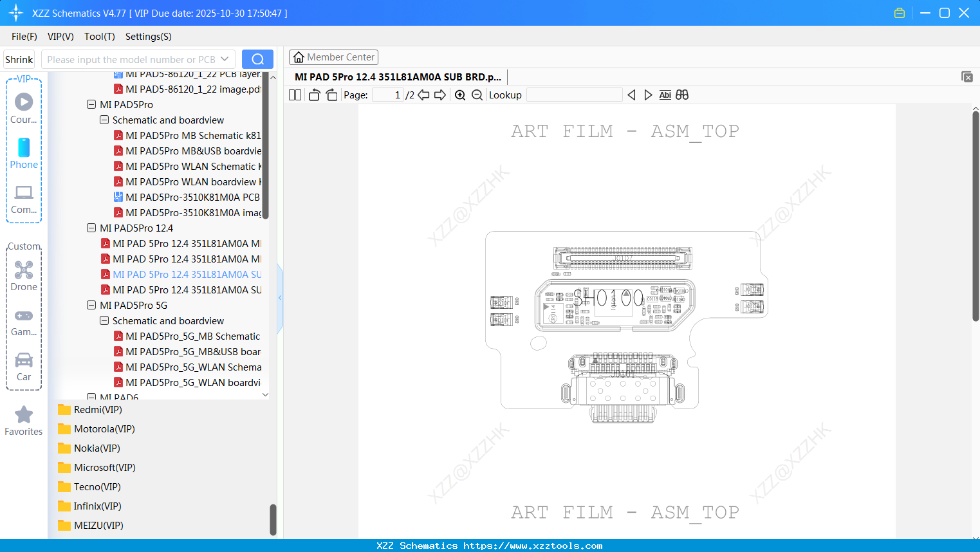
Task: Open the Settings(S) menu
Action: [x=149, y=37]
